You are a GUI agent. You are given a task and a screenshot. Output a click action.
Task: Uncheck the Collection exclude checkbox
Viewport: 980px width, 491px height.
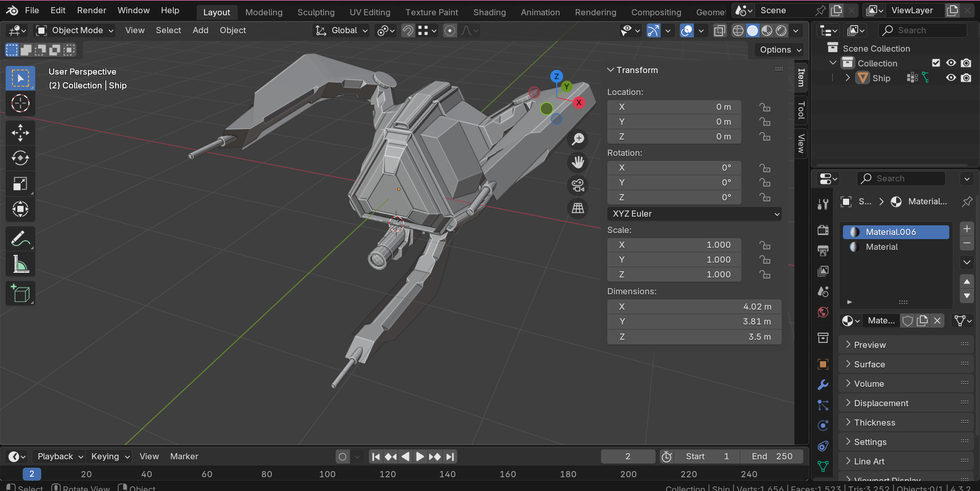click(x=936, y=63)
